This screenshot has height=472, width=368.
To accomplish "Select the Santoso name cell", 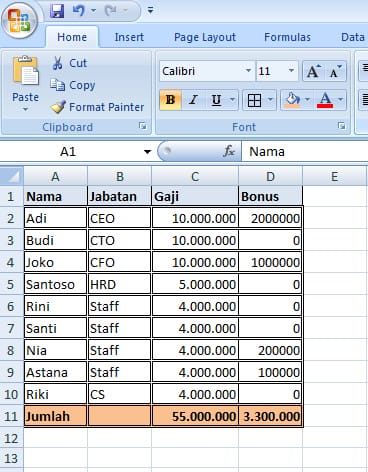I will (55, 284).
